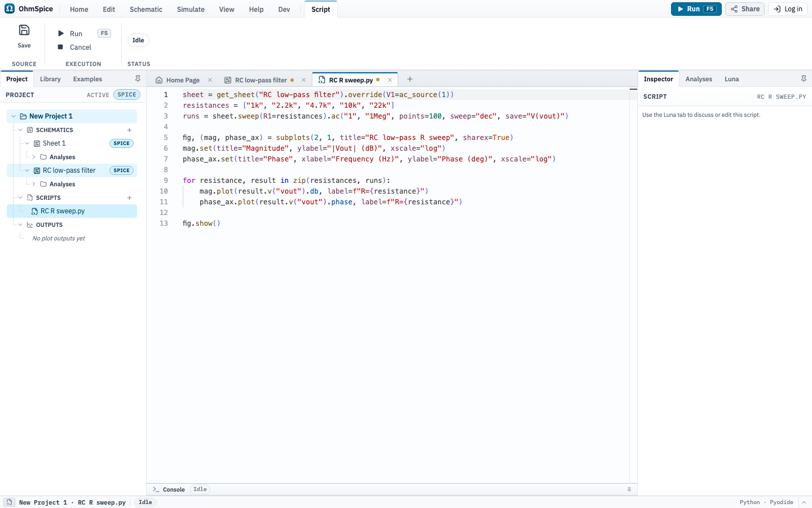812x508 pixels.
Task: Collapse the SCHEMATICS section
Action: (20, 130)
